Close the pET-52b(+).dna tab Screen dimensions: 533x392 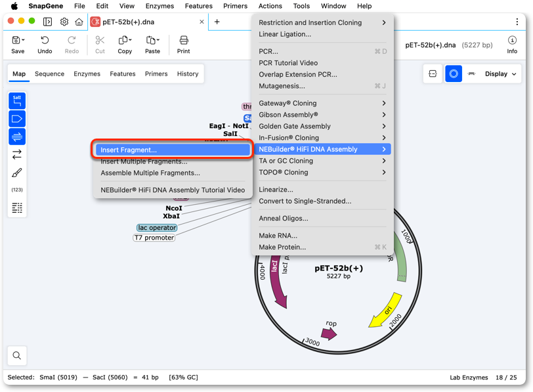(x=202, y=22)
